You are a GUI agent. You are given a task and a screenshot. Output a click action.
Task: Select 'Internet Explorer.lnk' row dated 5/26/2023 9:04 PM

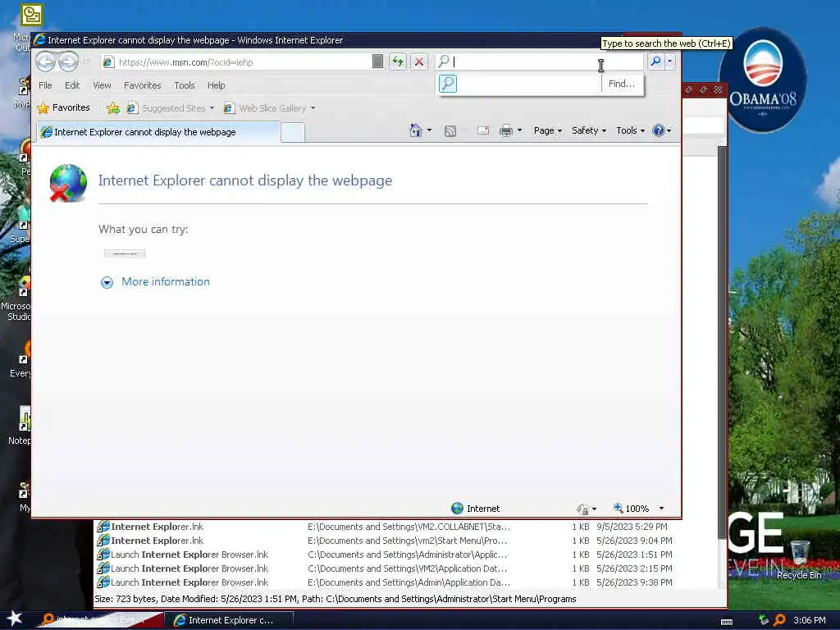click(x=384, y=541)
